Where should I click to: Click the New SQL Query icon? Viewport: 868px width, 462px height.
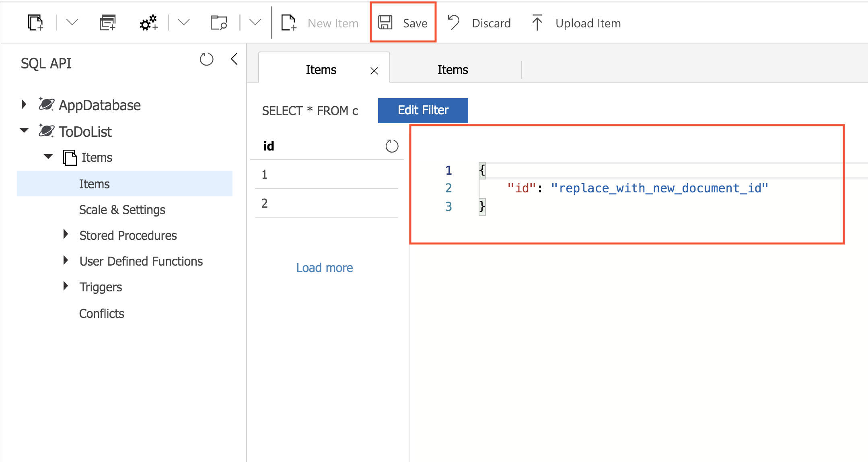pyautogui.click(x=107, y=23)
